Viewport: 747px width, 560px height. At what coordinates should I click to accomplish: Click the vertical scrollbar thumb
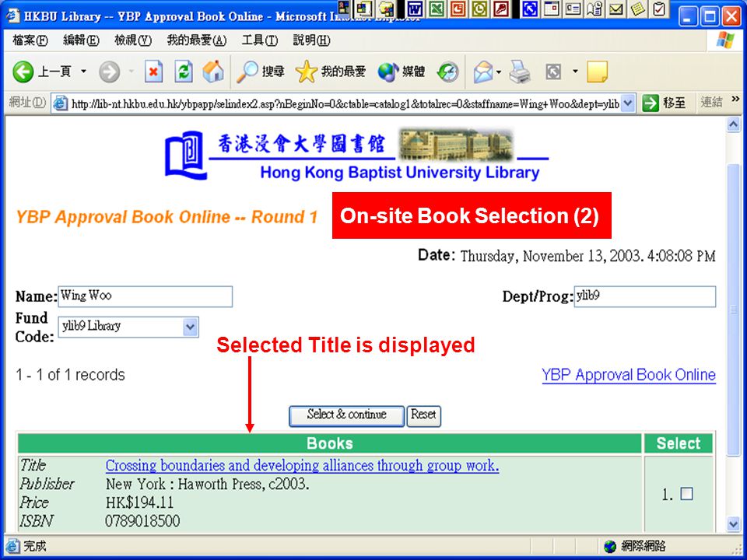coord(734,310)
